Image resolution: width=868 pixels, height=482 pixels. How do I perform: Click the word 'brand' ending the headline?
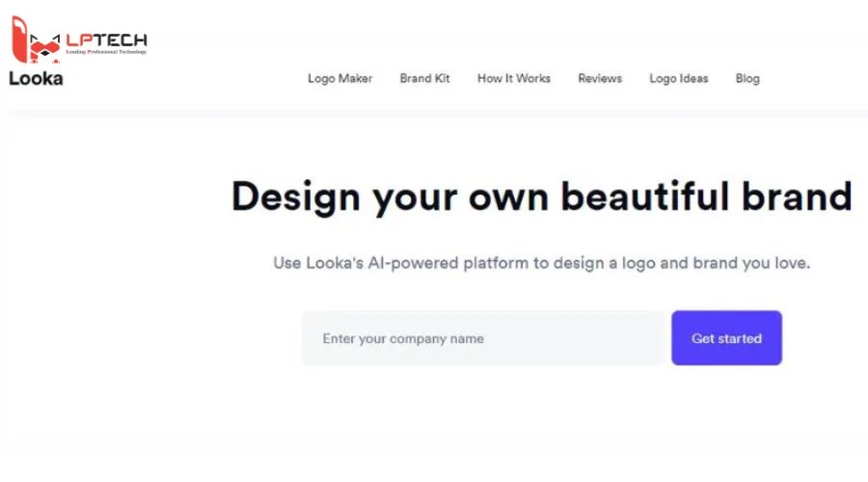click(798, 196)
